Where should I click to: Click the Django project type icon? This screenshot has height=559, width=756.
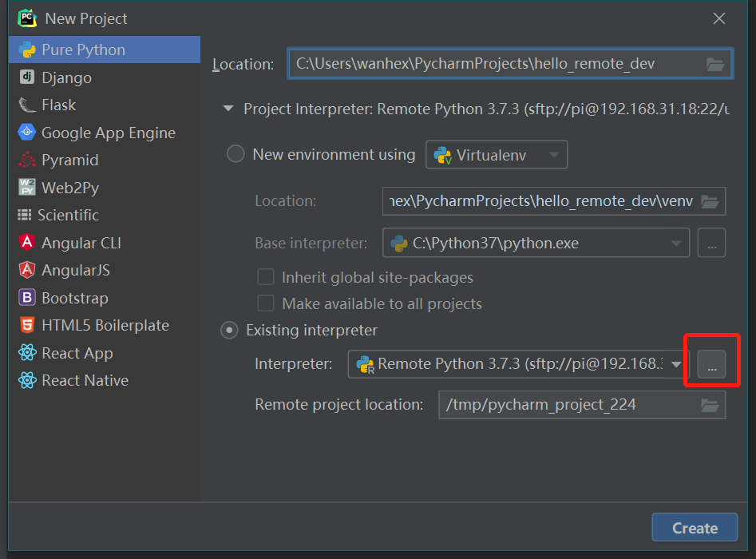coord(27,77)
